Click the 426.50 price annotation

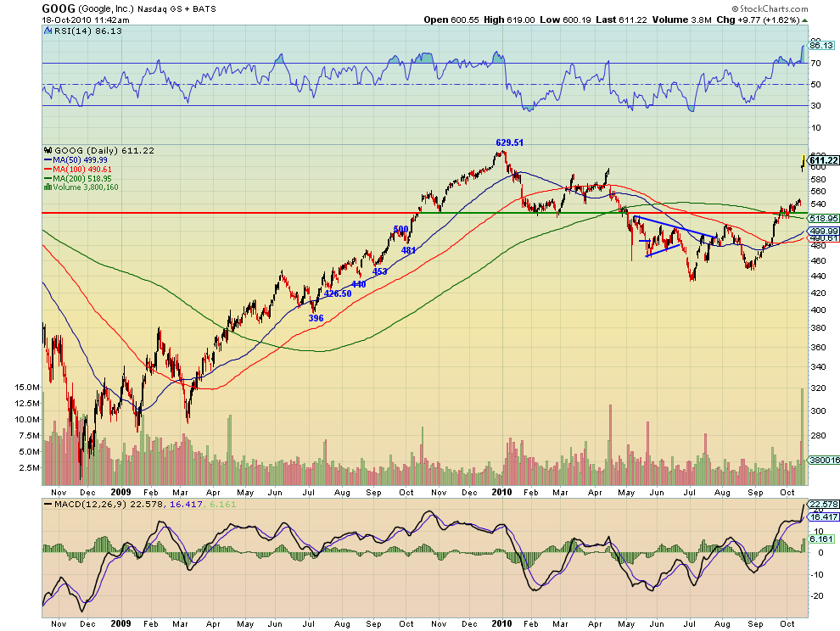(338, 293)
